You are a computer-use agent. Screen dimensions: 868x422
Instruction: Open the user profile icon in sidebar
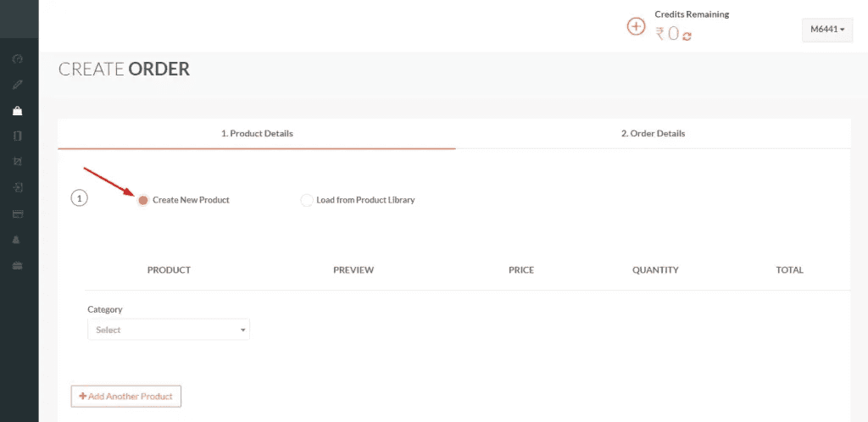(18, 240)
